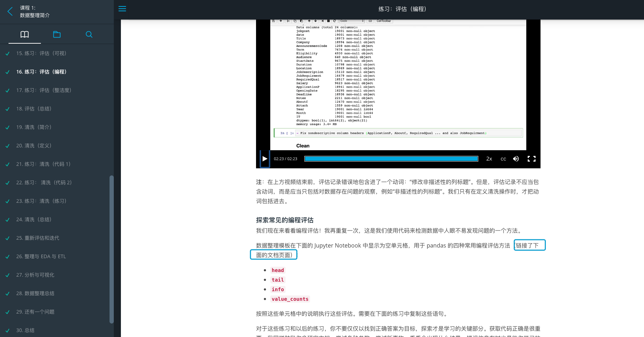Enter fullscreen mode for the video
The image size is (644, 337).
pos(531,159)
